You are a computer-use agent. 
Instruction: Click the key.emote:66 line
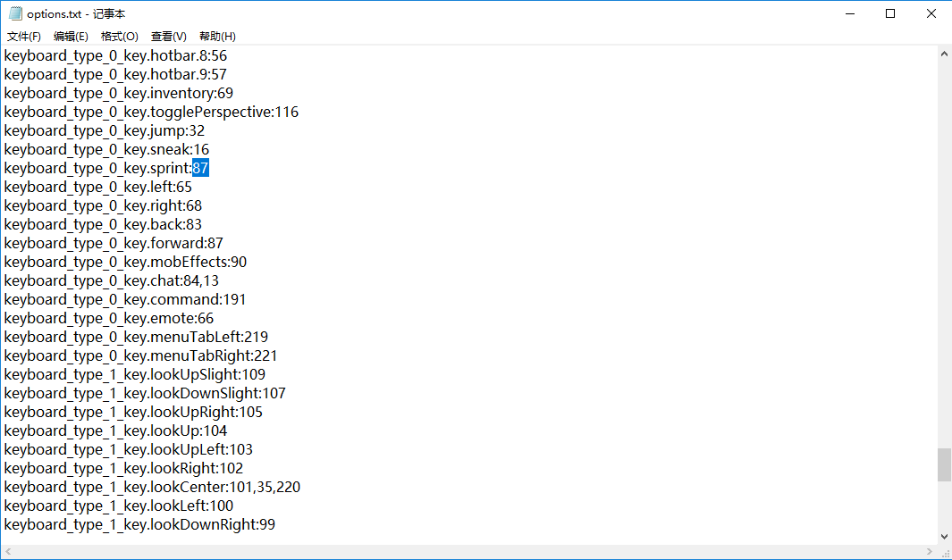pos(109,319)
